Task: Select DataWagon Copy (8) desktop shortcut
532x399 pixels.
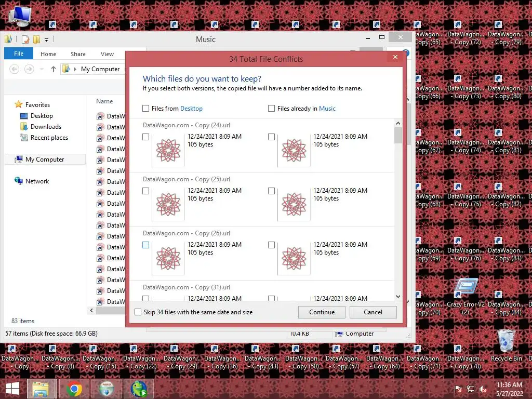Action: point(60,357)
